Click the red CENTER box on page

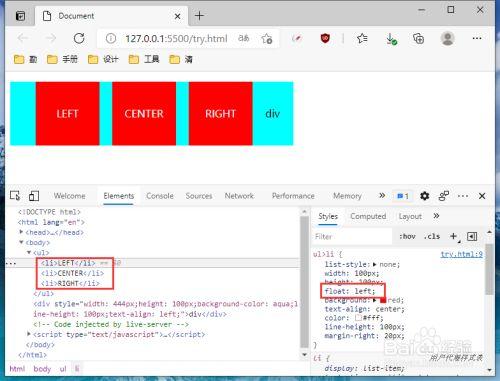point(144,113)
